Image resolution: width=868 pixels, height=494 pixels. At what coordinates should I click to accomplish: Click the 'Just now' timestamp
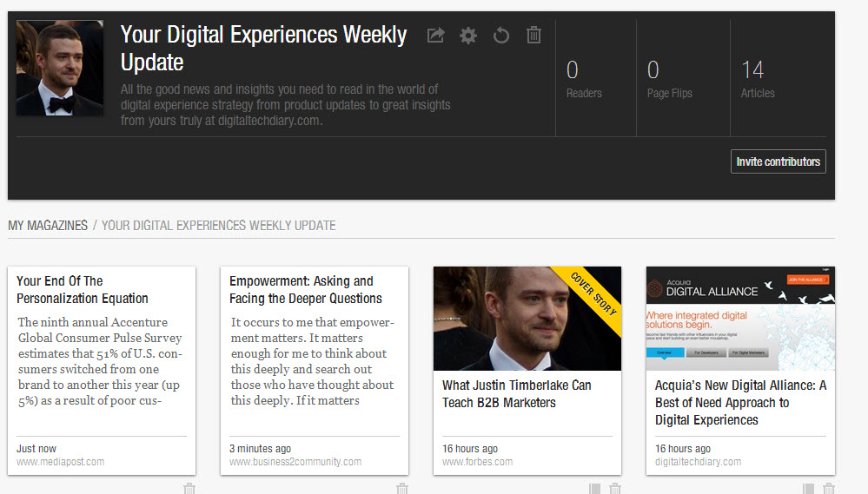pyautogui.click(x=36, y=449)
